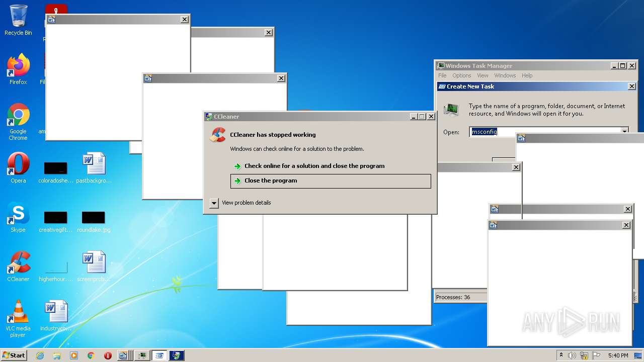Launch the CCleaner desktop shortcut
Viewport: 644px width, 362px height.
[18, 266]
